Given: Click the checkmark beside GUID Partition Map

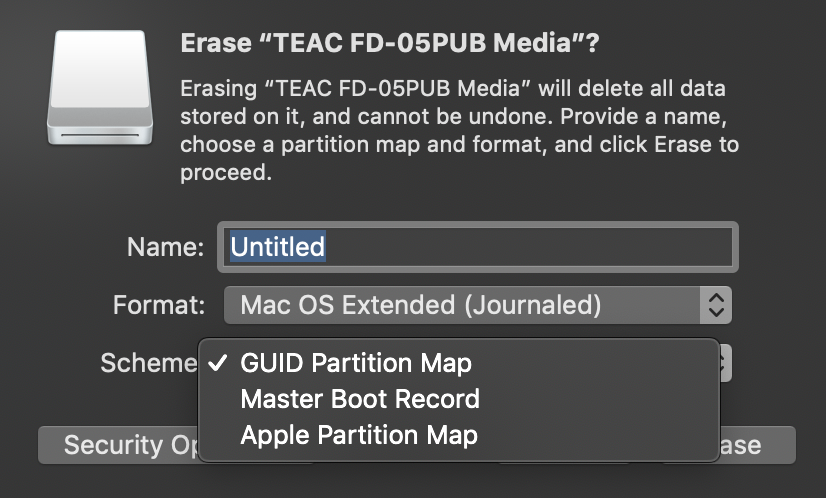Looking at the screenshot, I should point(218,363).
